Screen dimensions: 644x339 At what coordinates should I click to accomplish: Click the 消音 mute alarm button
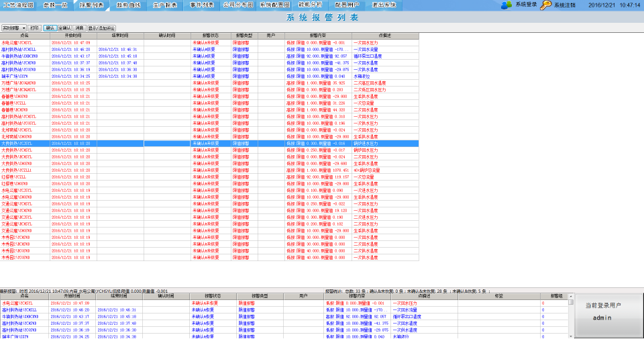coord(80,28)
